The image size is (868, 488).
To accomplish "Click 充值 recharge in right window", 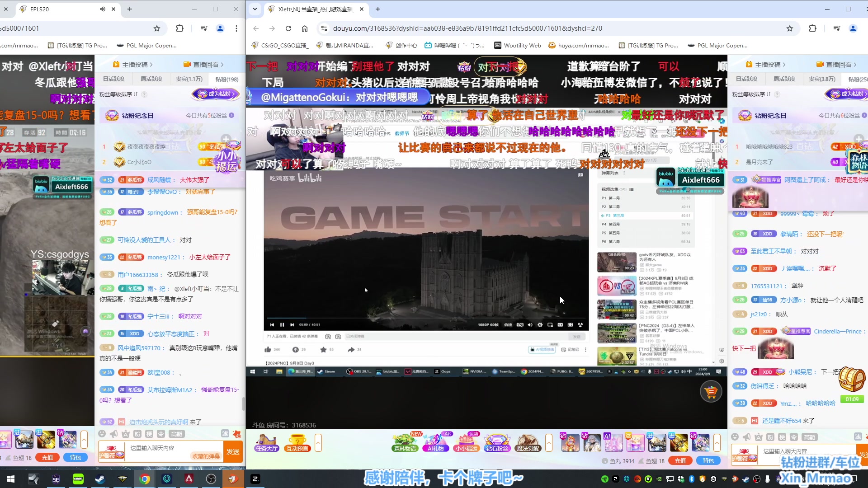I will (x=680, y=461).
